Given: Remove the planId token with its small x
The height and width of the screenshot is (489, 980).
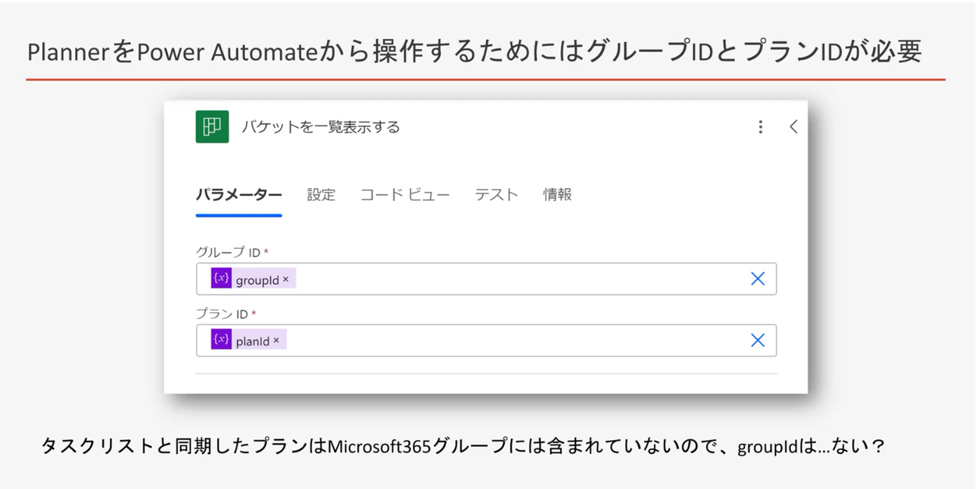Looking at the screenshot, I should click(x=276, y=341).
